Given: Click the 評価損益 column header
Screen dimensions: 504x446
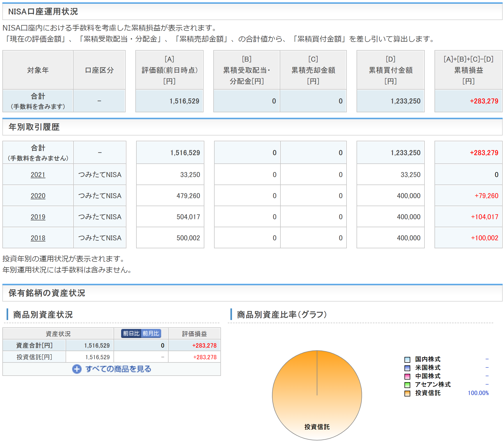Looking at the screenshot, I should 194,334.
